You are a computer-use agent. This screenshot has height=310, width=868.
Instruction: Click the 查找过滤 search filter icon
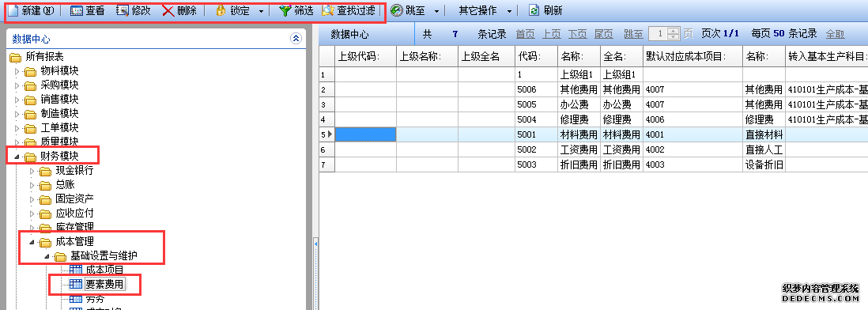(x=328, y=10)
